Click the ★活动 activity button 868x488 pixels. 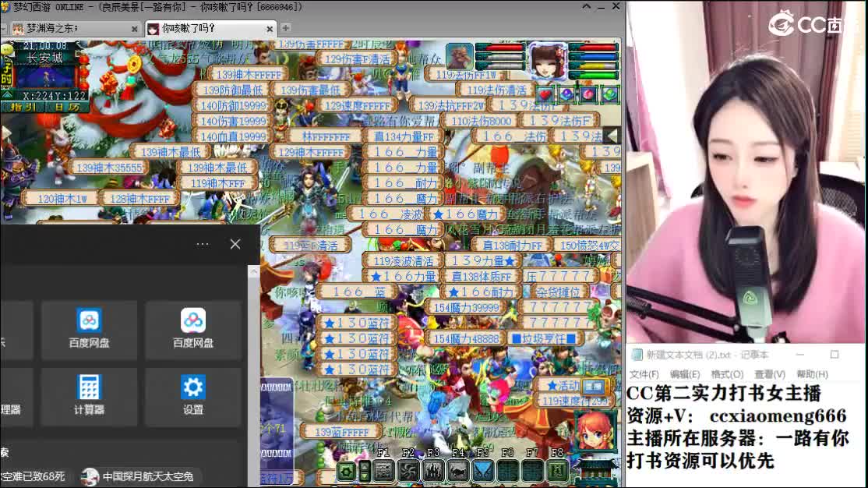pyautogui.click(x=562, y=386)
